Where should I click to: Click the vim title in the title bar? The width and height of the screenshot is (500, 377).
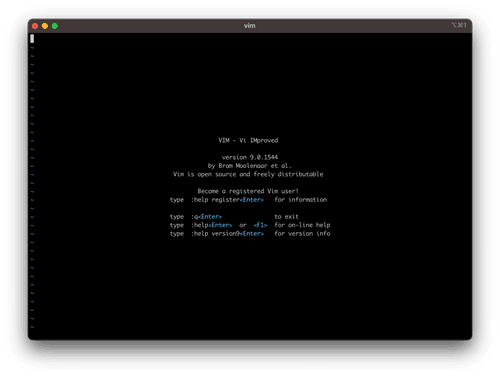tap(250, 26)
